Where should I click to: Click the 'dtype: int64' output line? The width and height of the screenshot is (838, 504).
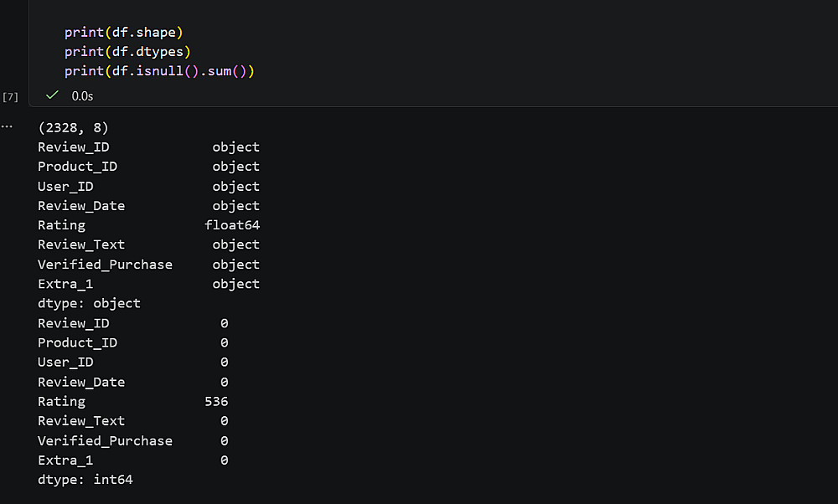click(85, 480)
